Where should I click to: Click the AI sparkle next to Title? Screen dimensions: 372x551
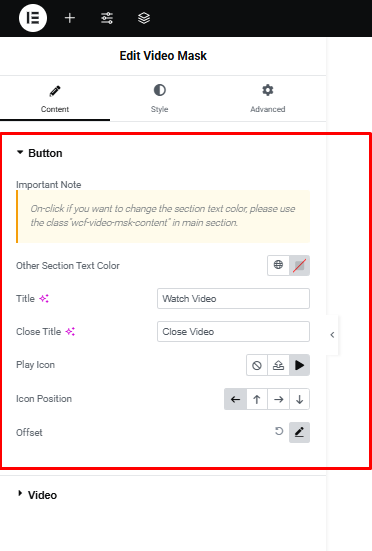pyautogui.click(x=44, y=299)
